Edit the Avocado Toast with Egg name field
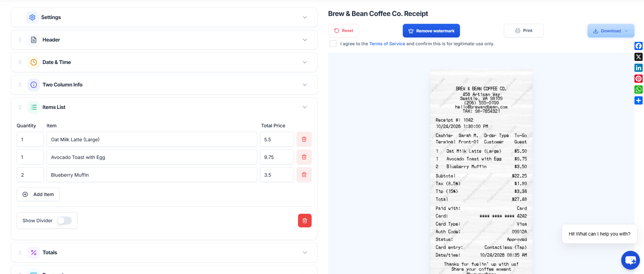The width and height of the screenshot is (644, 274). click(x=152, y=157)
